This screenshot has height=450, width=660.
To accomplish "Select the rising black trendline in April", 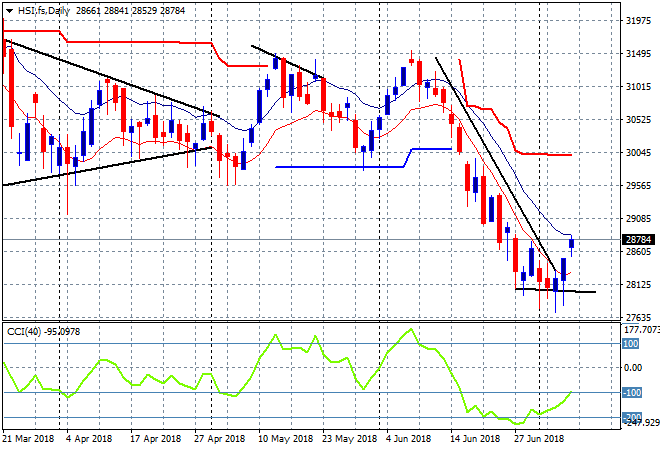I will (107, 166).
